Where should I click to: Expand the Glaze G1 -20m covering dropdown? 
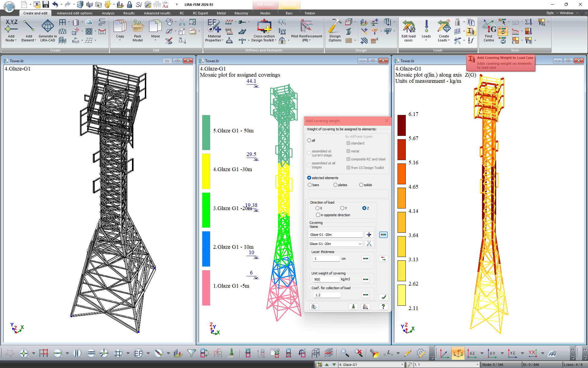tap(360, 244)
